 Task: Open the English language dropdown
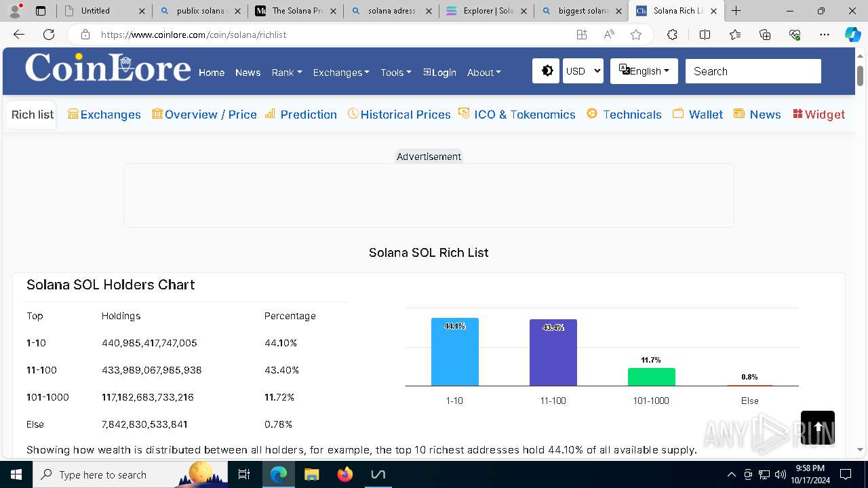click(644, 71)
